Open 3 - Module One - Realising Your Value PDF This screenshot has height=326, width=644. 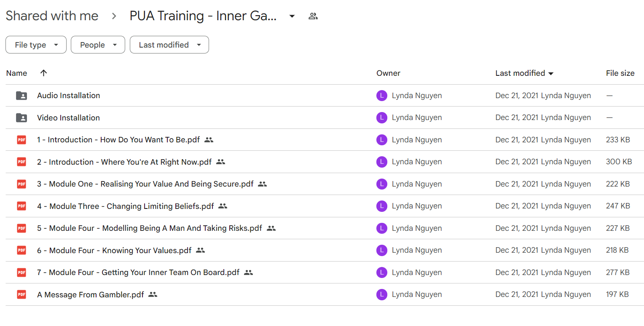click(x=145, y=184)
